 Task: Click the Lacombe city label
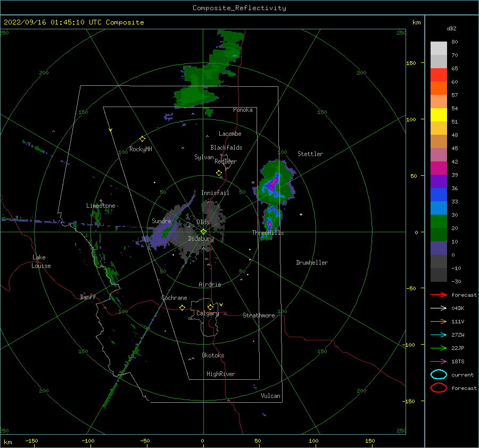click(230, 134)
